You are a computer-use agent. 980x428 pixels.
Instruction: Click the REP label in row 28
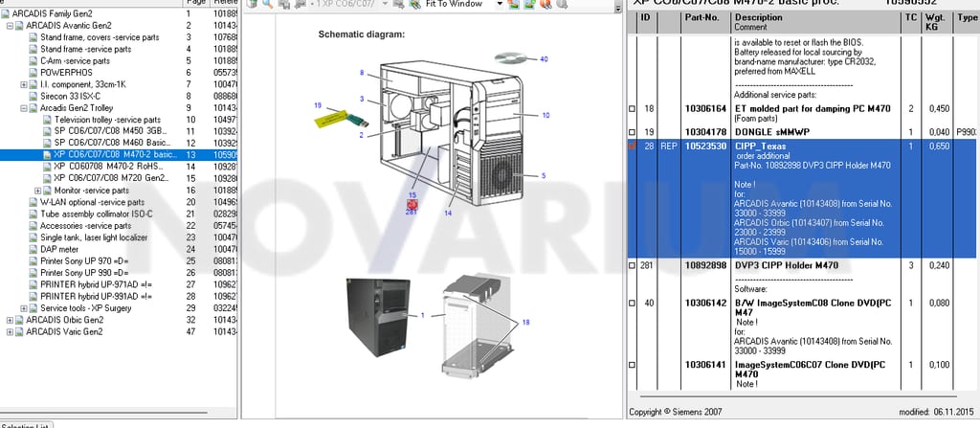pos(669,146)
